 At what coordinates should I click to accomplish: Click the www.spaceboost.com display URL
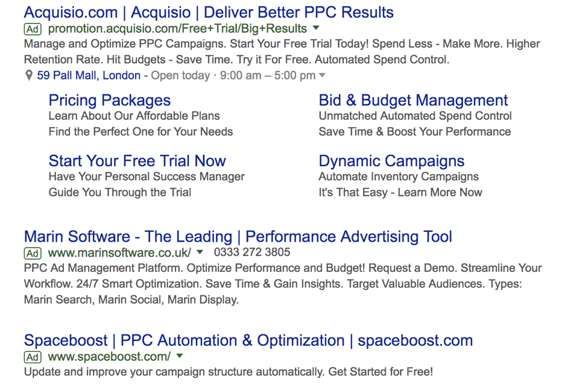(x=109, y=357)
